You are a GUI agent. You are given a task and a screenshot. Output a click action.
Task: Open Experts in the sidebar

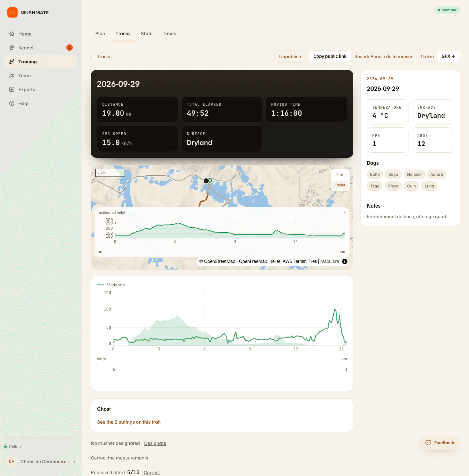point(41,89)
